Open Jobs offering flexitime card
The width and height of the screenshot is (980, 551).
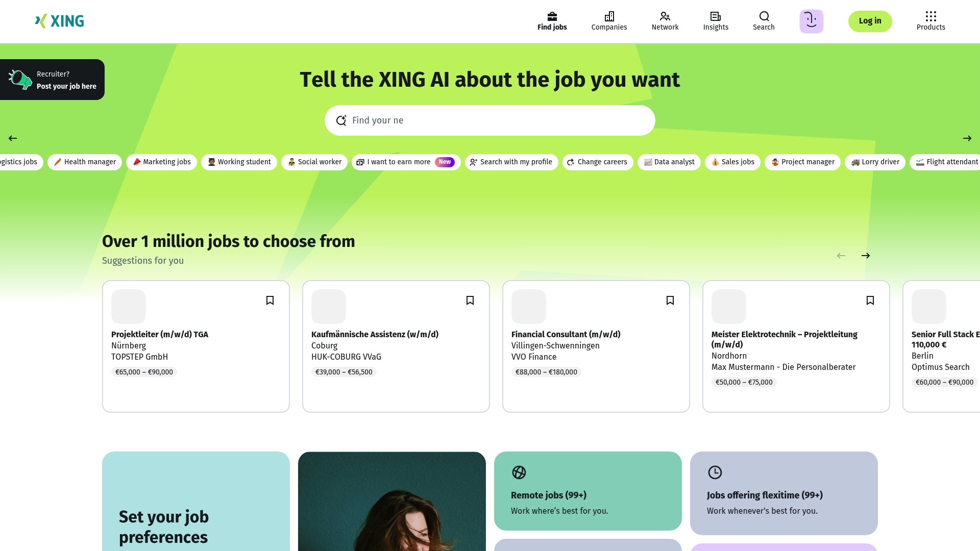(x=783, y=493)
